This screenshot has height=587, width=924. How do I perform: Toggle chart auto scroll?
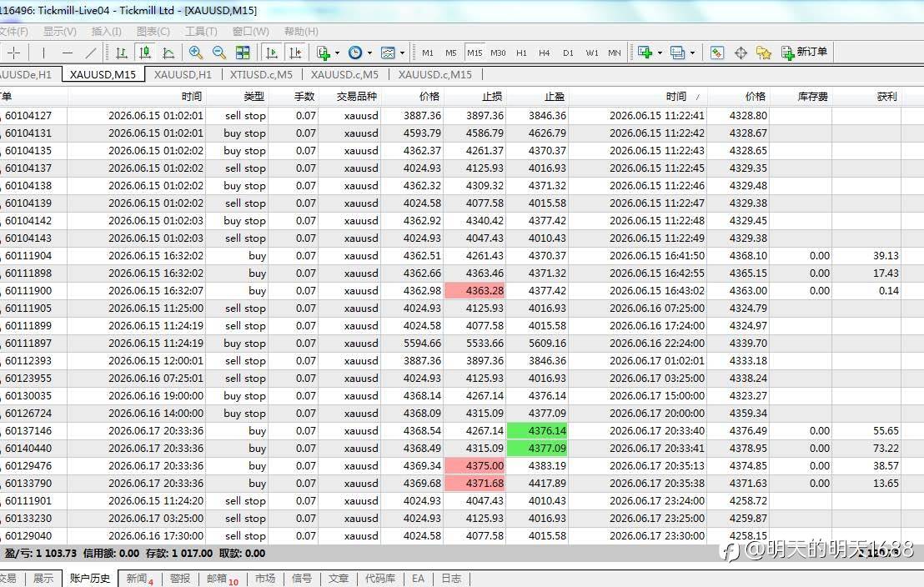tap(272, 53)
